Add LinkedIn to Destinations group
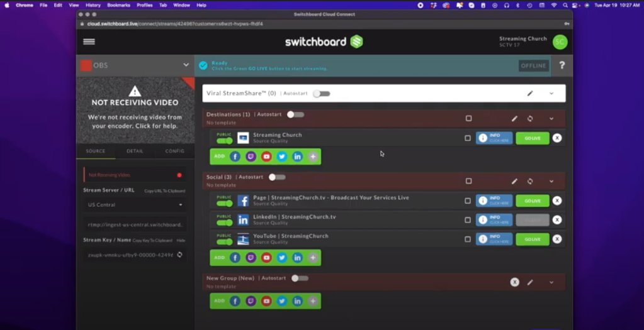Viewport: 644px width, 330px height. tap(297, 157)
